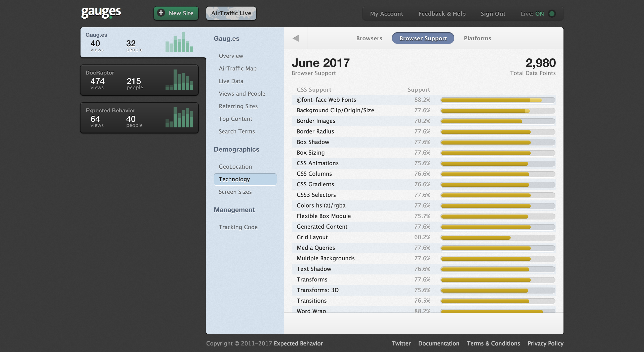Click the gauges logo

pyautogui.click(x=101, y=13)
